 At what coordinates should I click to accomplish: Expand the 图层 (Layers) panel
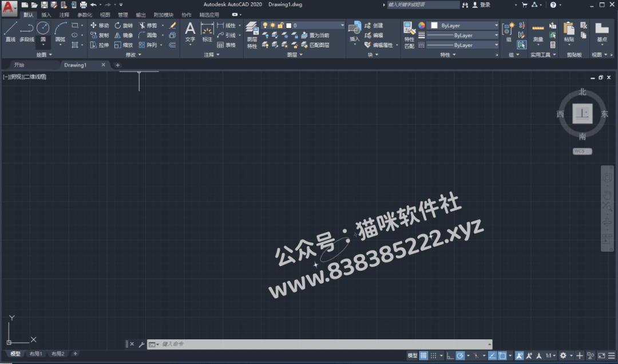(x=295, y=55)
